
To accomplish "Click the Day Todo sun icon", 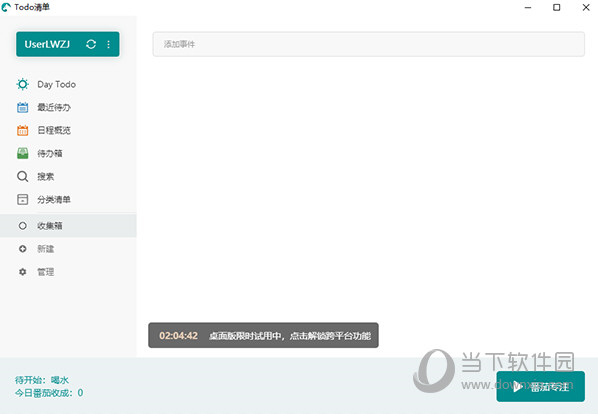I will (23, 84).
